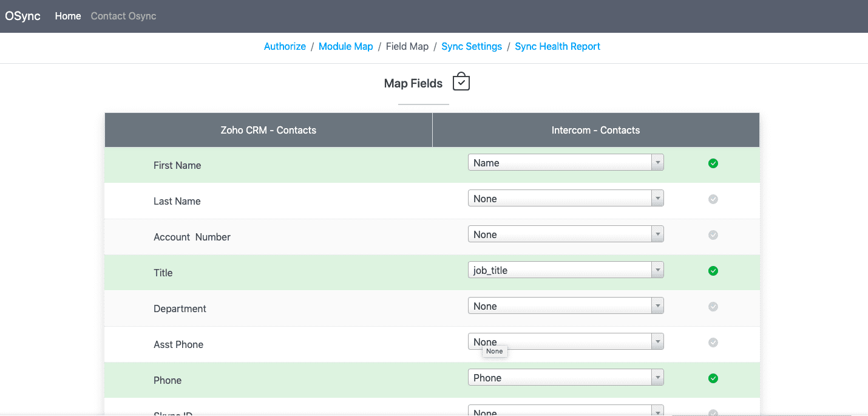Click the Last Name field label
The height and width of the screenshot is (416, 868).
tap(177, 201)
